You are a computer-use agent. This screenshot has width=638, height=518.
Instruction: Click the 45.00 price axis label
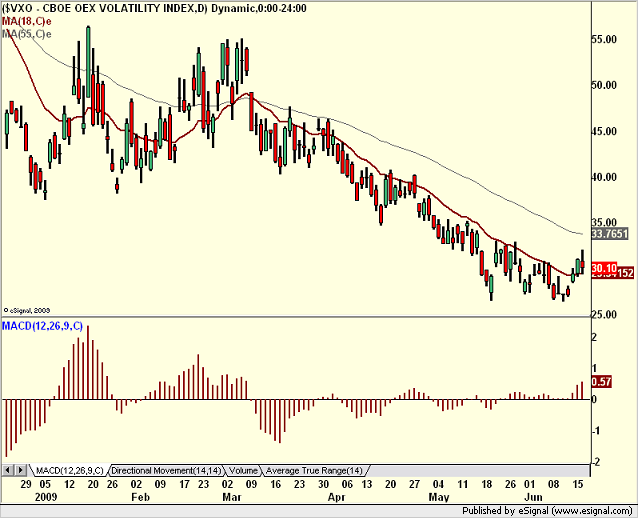pos(603,131)
